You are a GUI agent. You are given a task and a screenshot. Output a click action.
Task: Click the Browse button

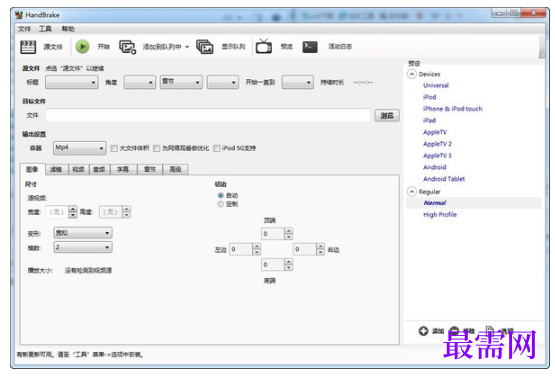click(387, 116)
